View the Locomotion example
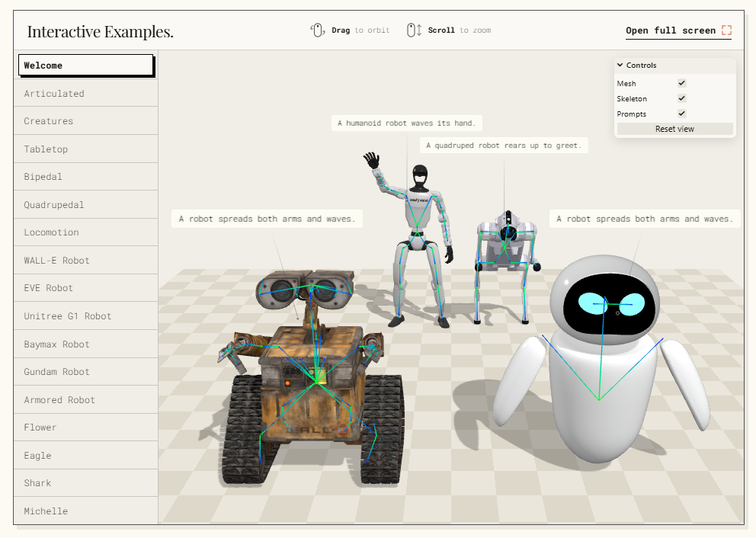This screenshot has width=756, height=538. point(86,232)
